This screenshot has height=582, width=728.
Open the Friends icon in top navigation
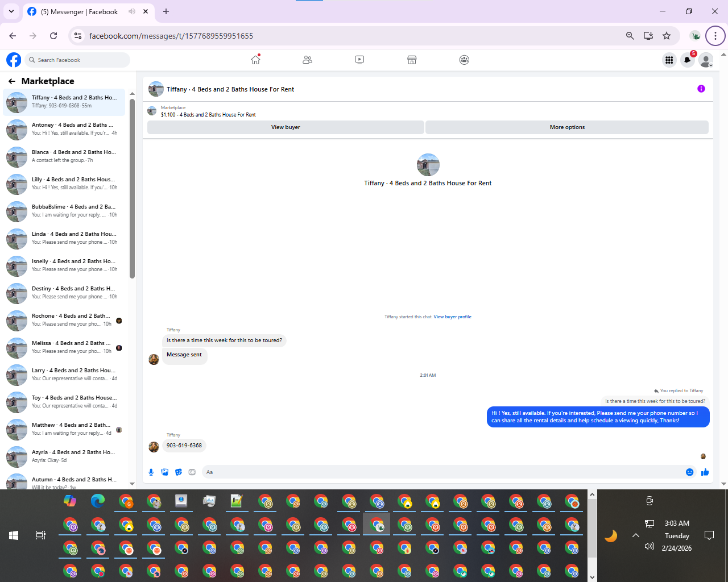pos(308,60)
